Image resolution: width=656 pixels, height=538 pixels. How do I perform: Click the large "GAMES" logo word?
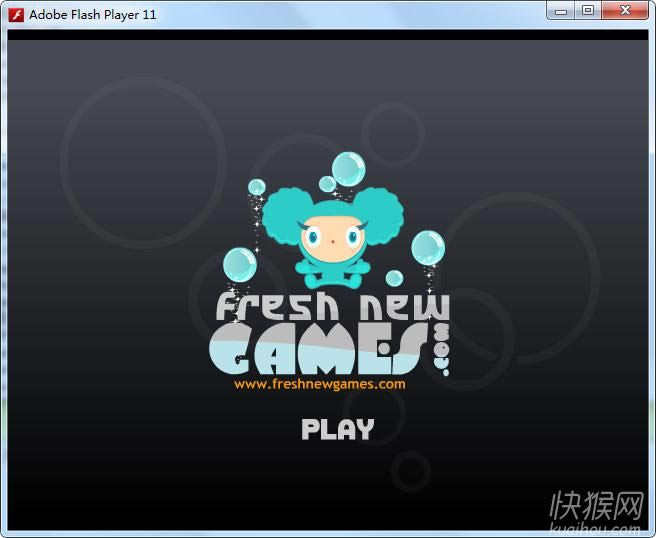[318, 348]
